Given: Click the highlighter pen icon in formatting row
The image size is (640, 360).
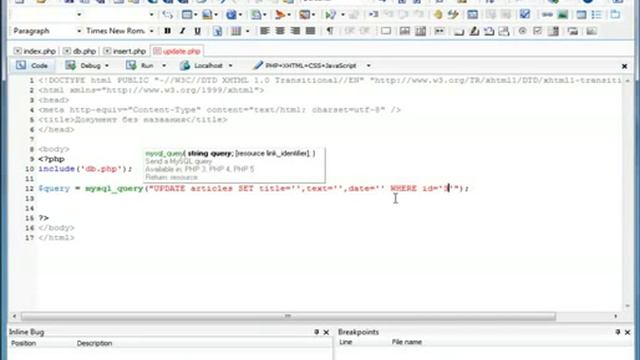Looking at the screenshot, I should [x=474, y=31].
